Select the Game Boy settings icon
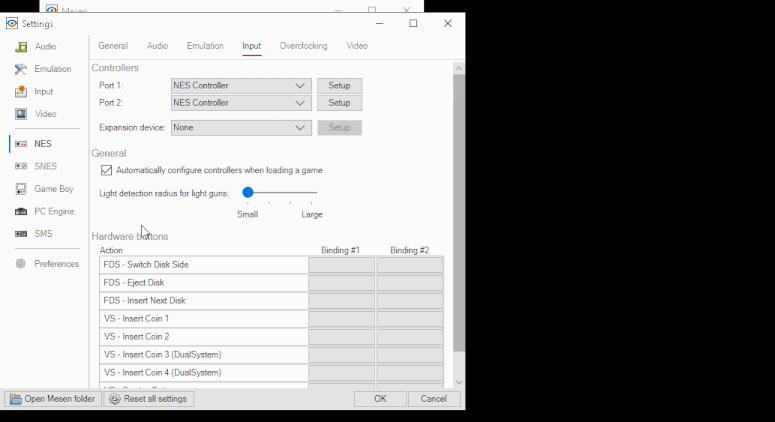 pyautogui.click(x=21, y=189)
